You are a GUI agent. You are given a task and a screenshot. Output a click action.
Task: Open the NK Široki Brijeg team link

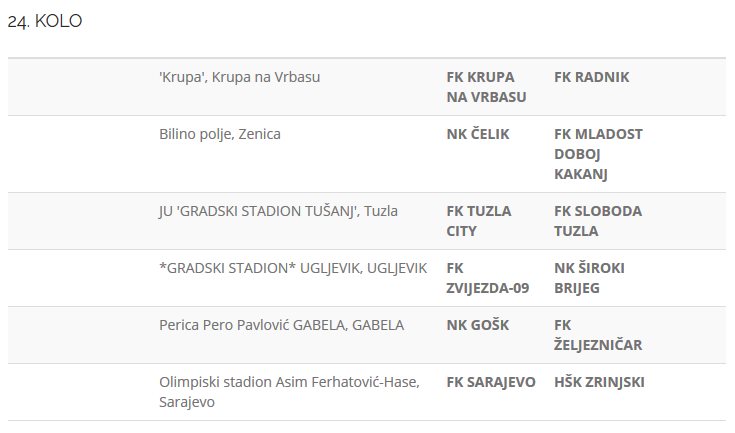[x=591, y=278]
